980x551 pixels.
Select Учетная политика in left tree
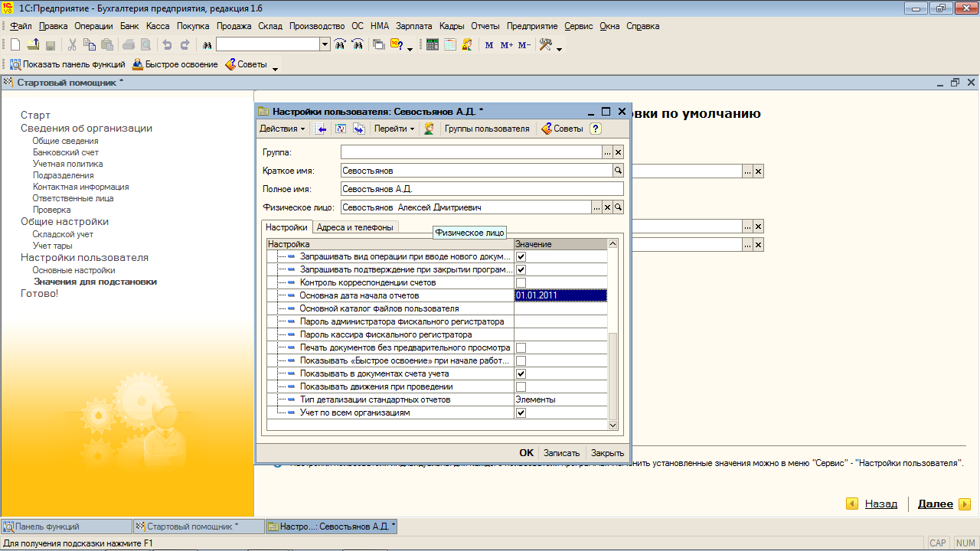point(67,164)
